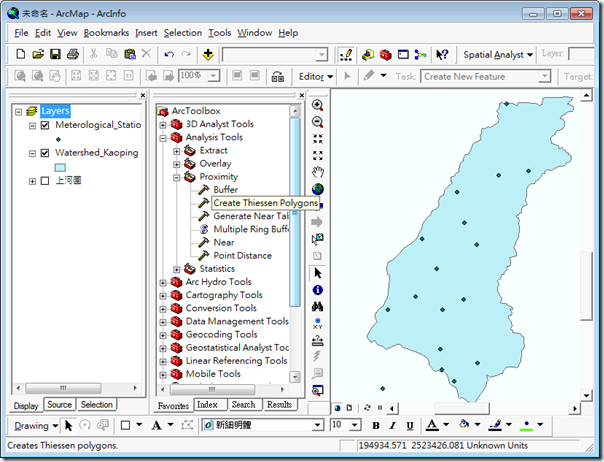
Task: Open the Editor dropdown menu
Action: 316,76
